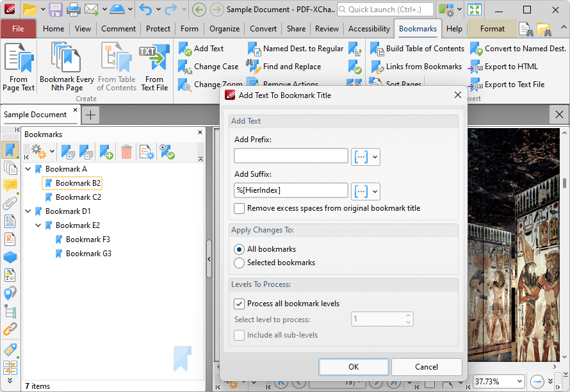Switch to the Home tab
The width and height of the screenshot is (570, 392).
pyautogui.click(x=53, y=29)
